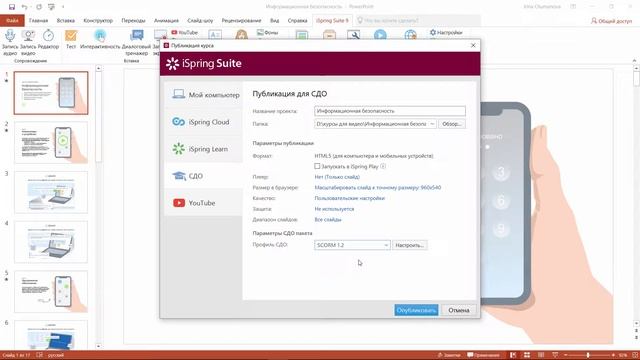Image resolution: width=640 pixels, height=360 pixels.
Task: Open Примечания comments in the status bar
Action: [x=483, y=355]
